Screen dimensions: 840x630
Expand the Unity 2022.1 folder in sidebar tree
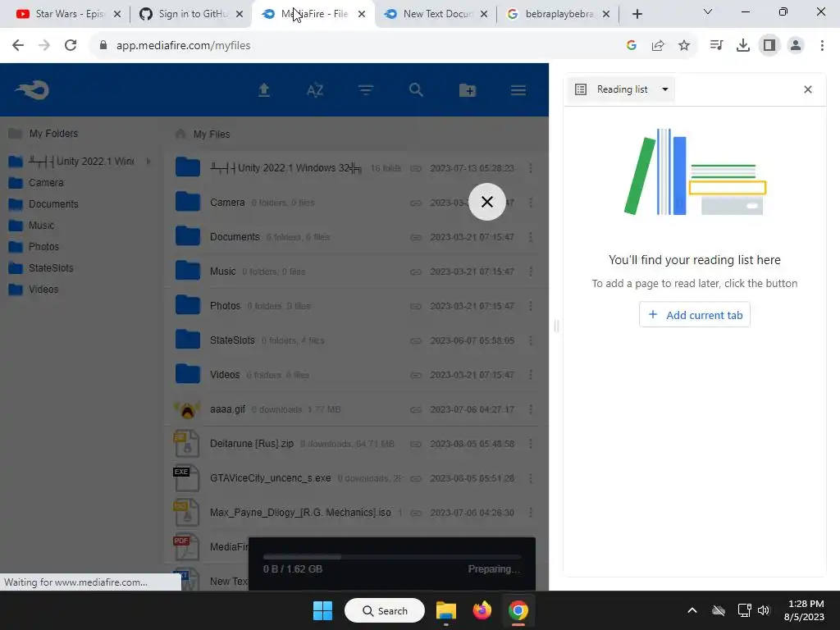point(148,162)
